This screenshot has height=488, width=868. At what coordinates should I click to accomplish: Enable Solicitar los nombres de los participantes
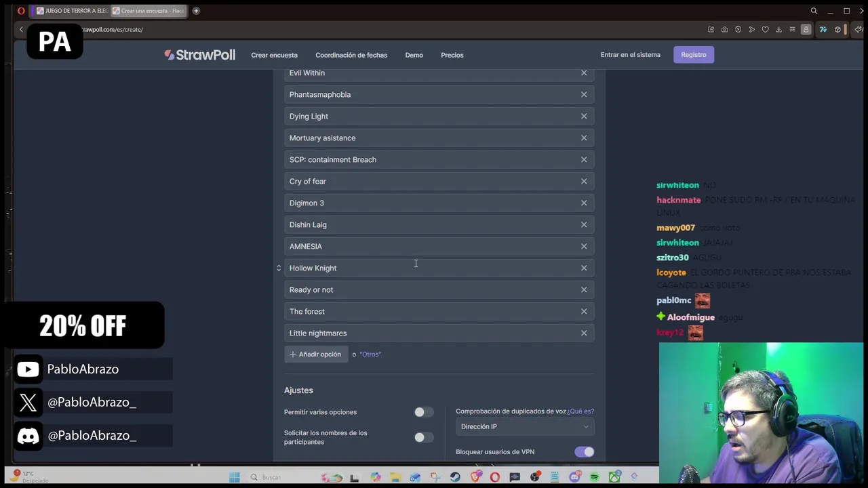pos(423,437)
